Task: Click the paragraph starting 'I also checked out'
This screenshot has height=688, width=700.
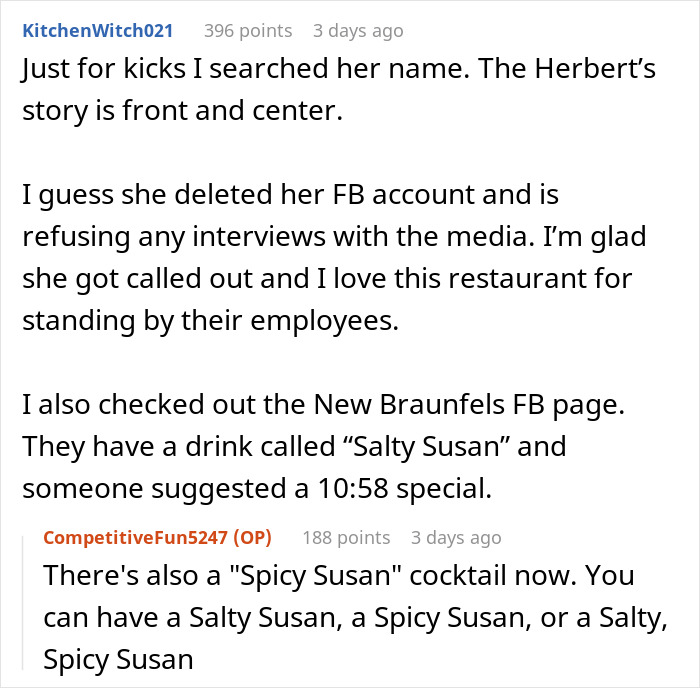Action: pyautogui.click(x=324, y=446)
